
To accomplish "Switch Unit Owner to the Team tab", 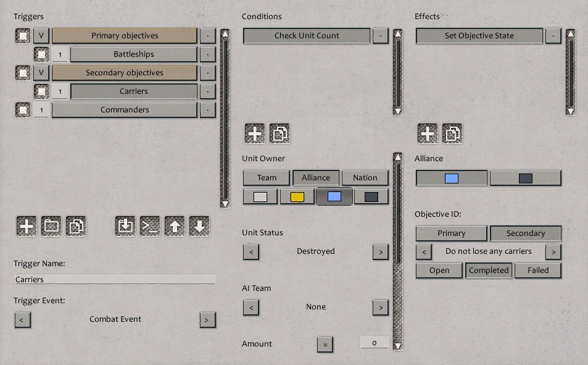I will (265, 177).
